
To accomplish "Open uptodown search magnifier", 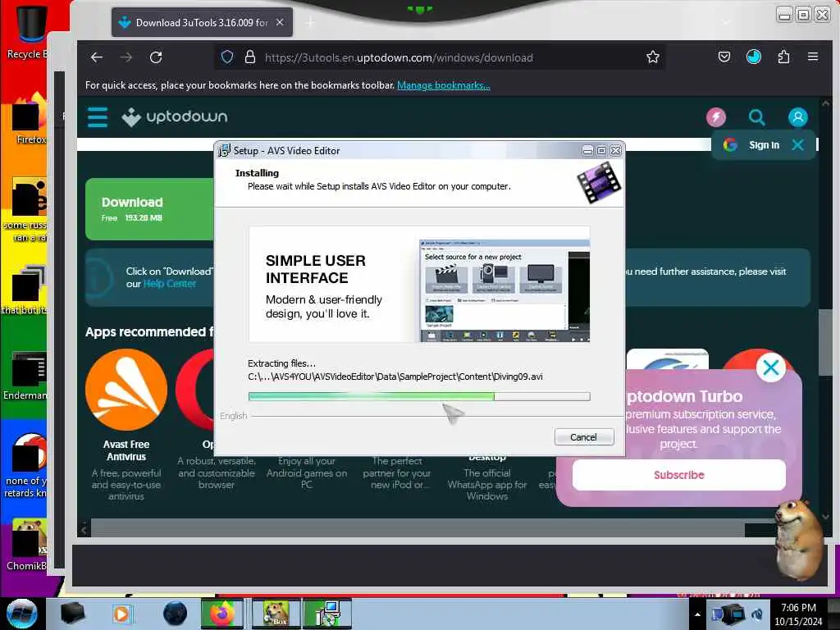I will [x=756, y=116].
